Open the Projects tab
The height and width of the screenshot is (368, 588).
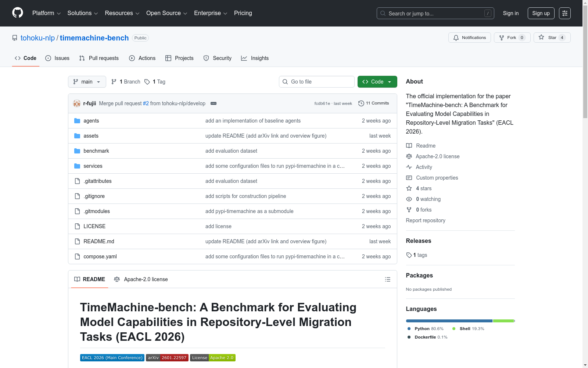pyautogui.click(x=179, y=58)
